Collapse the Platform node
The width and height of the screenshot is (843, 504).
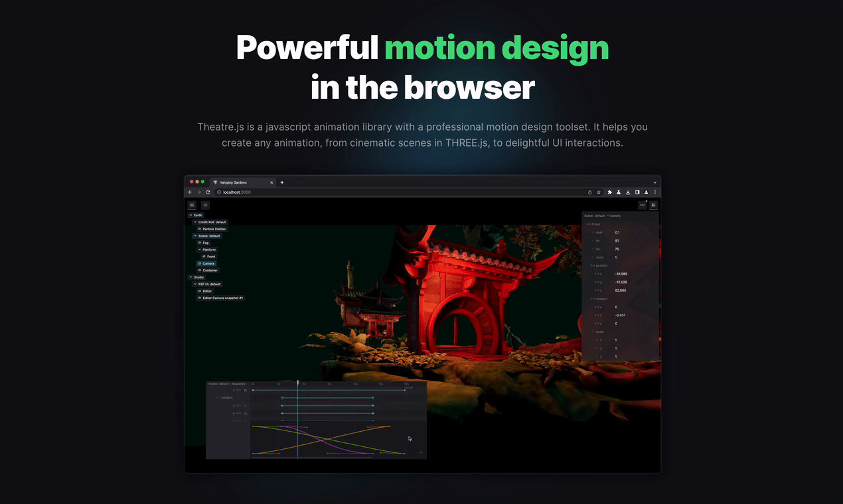coord(200,249)
